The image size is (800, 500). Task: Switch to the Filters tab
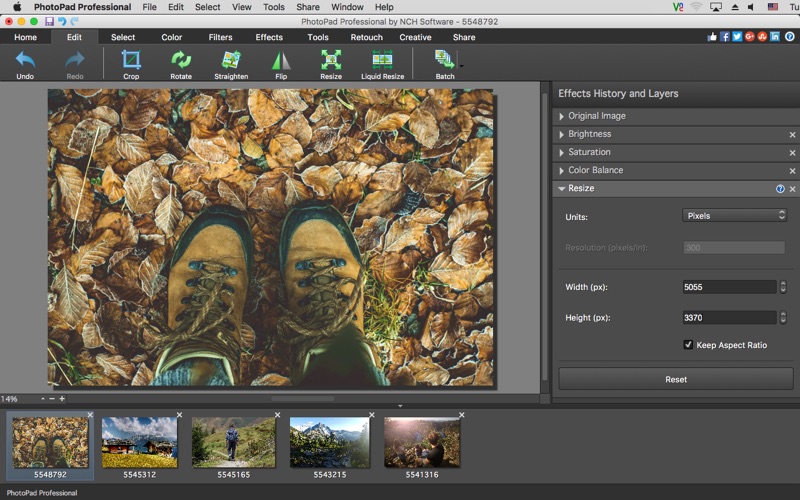point(220,38)
